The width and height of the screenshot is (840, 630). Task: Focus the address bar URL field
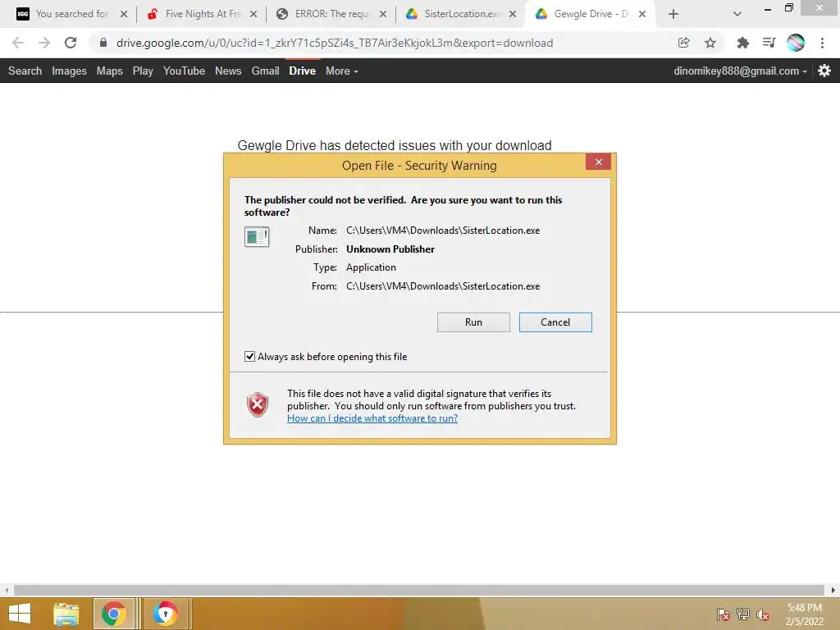tap(335, 43)
